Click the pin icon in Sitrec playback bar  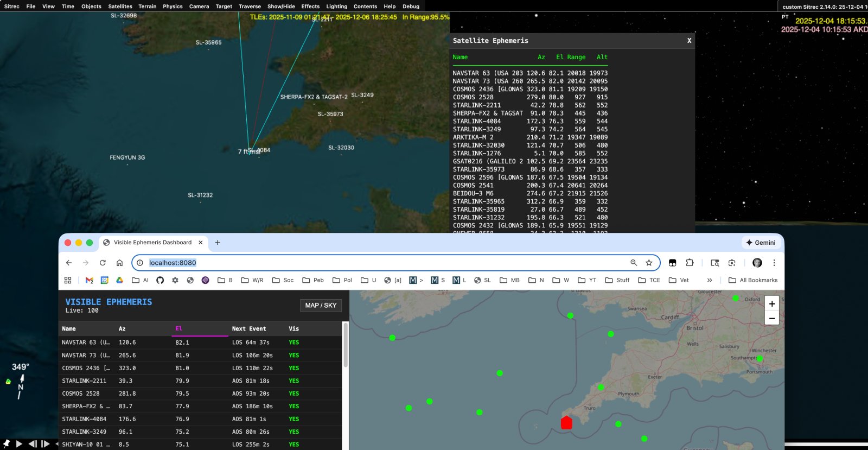[7, 443]
